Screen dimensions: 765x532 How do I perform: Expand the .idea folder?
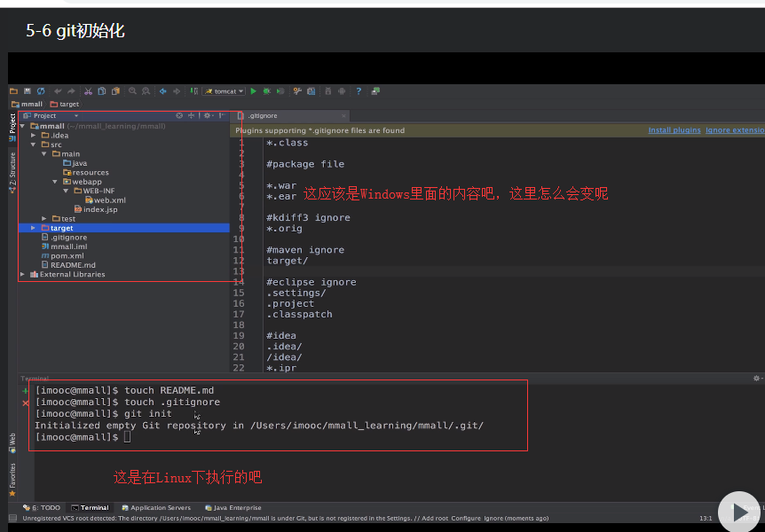coord(33,136)
